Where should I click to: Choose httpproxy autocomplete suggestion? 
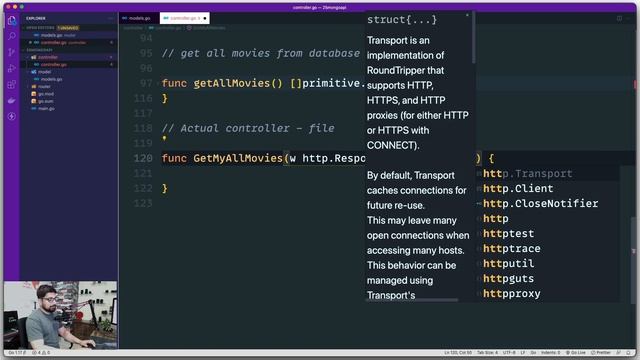(x=548, y=294)
